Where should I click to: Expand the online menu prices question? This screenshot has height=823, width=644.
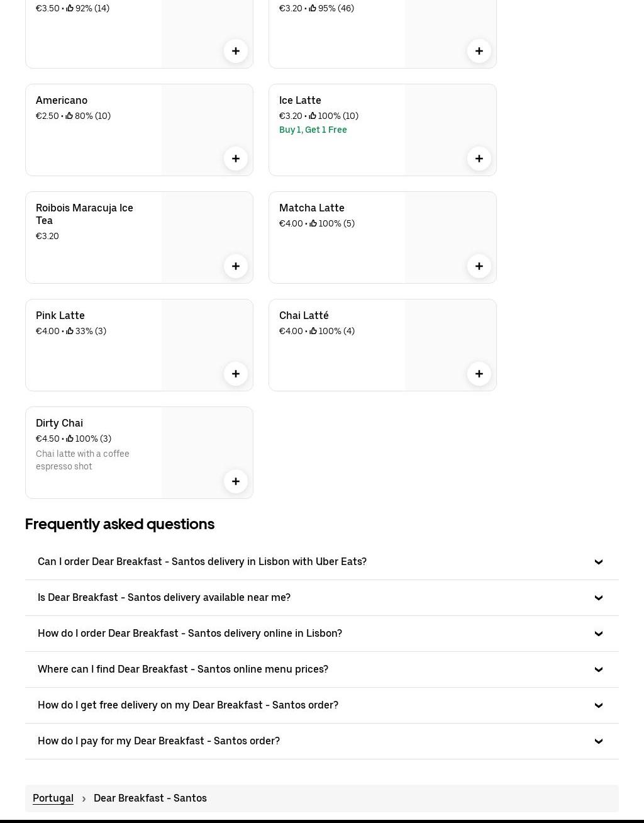tap(321, 669)
